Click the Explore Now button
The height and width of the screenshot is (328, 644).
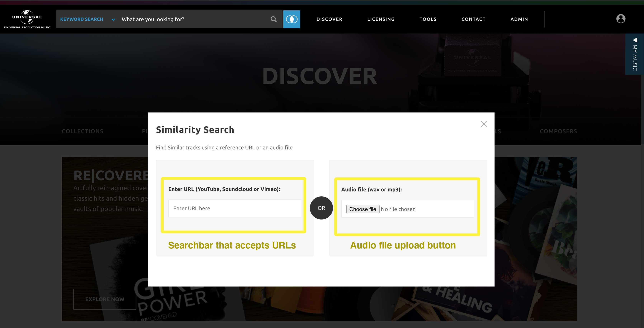[x=105, y=299]
